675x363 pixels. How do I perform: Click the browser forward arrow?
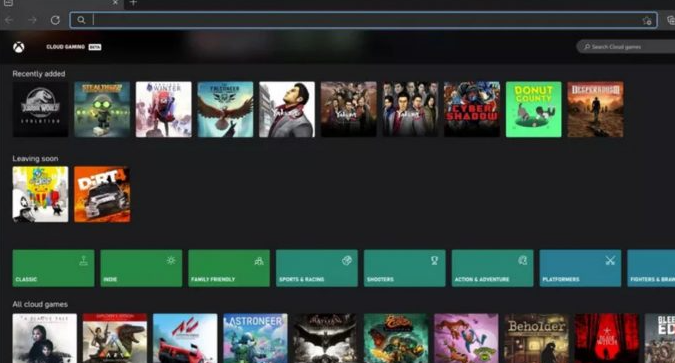coord(32,20)
